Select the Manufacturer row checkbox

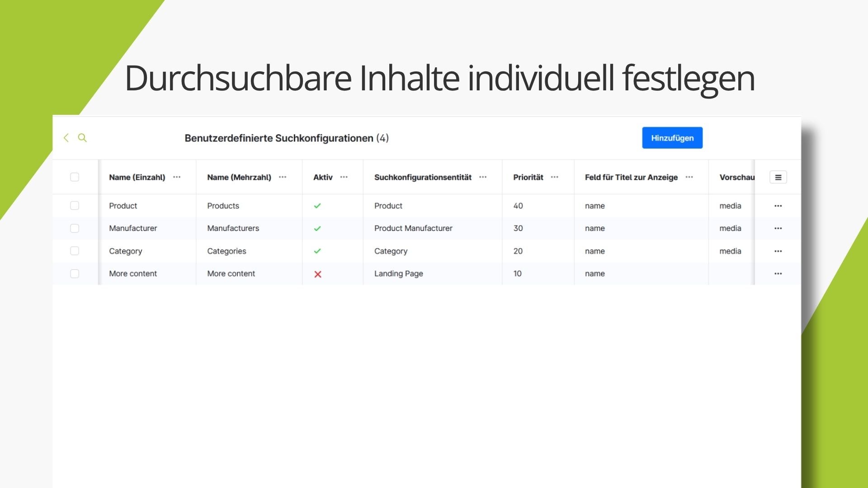click(x=75, y=228)
